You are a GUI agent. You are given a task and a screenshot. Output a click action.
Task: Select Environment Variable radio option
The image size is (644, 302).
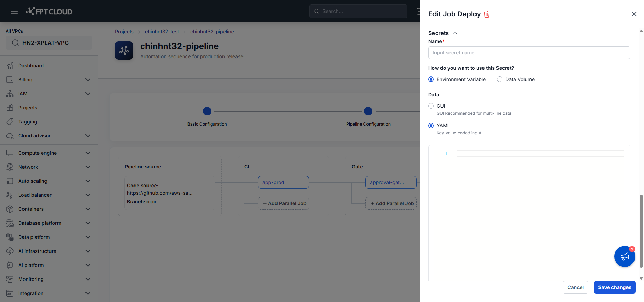pos(431,79)
